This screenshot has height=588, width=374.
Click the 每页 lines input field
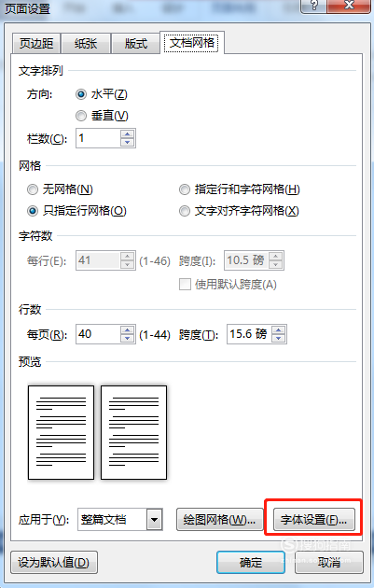pos(98,334)
